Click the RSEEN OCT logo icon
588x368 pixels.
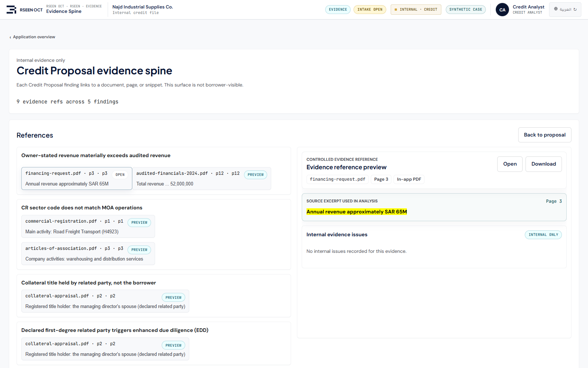click(x=11, y=10)
